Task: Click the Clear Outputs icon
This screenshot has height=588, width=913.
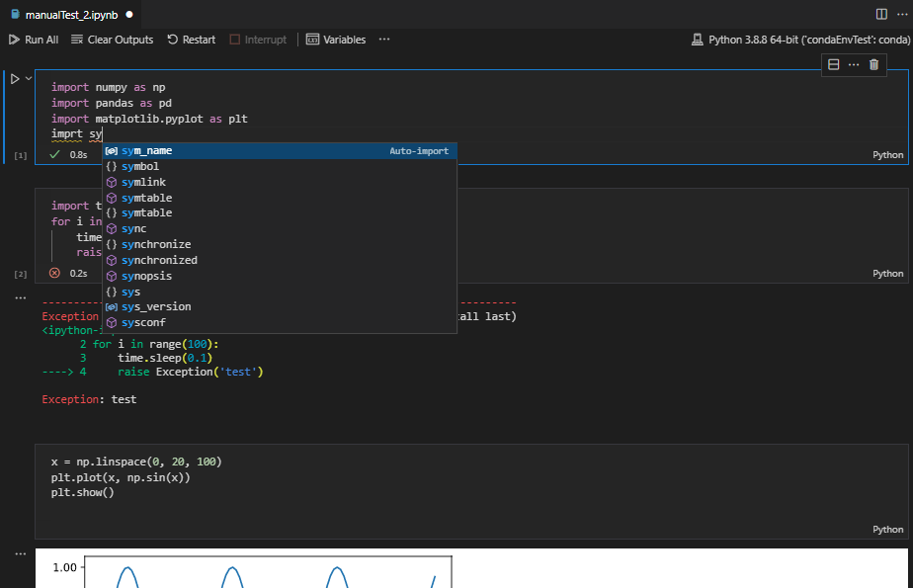Action: click(76, 40)
